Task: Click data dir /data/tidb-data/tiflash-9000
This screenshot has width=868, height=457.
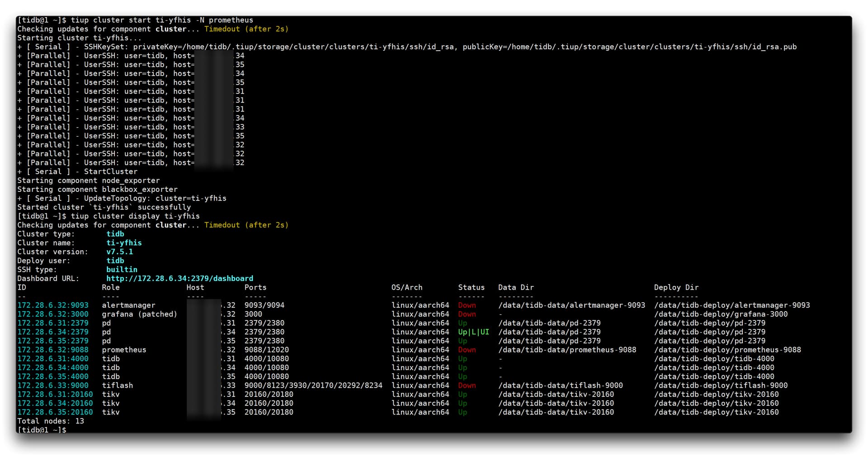Action: coord(561,385)
